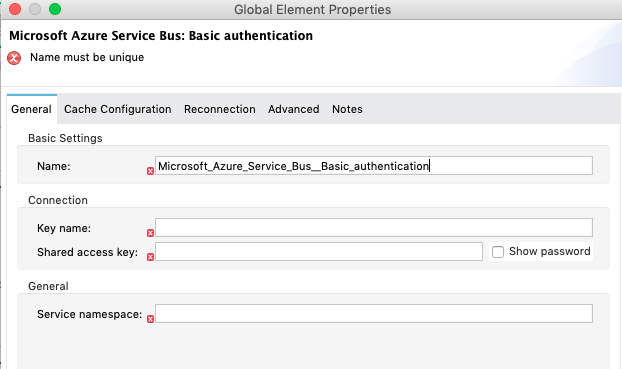Image resolution: width=622 pixels, height=369 pixels.
Task: Open the Notes tab
Action: [347, 109]
